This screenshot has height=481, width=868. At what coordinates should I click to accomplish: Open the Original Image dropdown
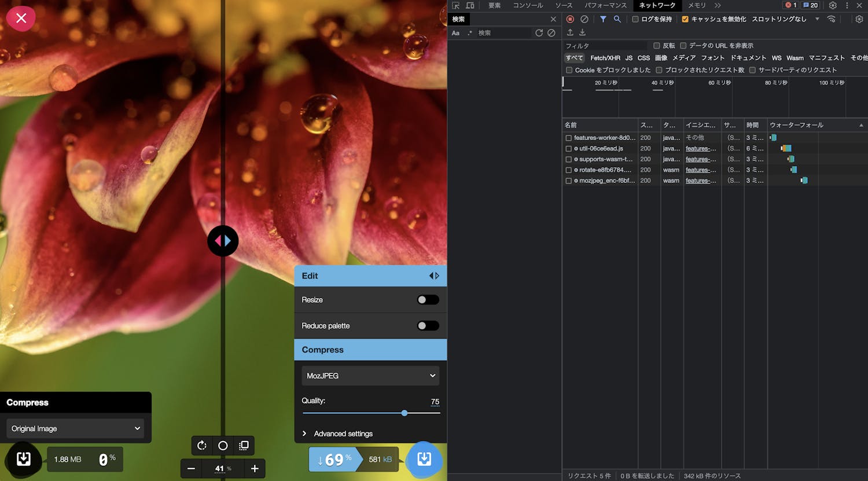tap(75, 428)
